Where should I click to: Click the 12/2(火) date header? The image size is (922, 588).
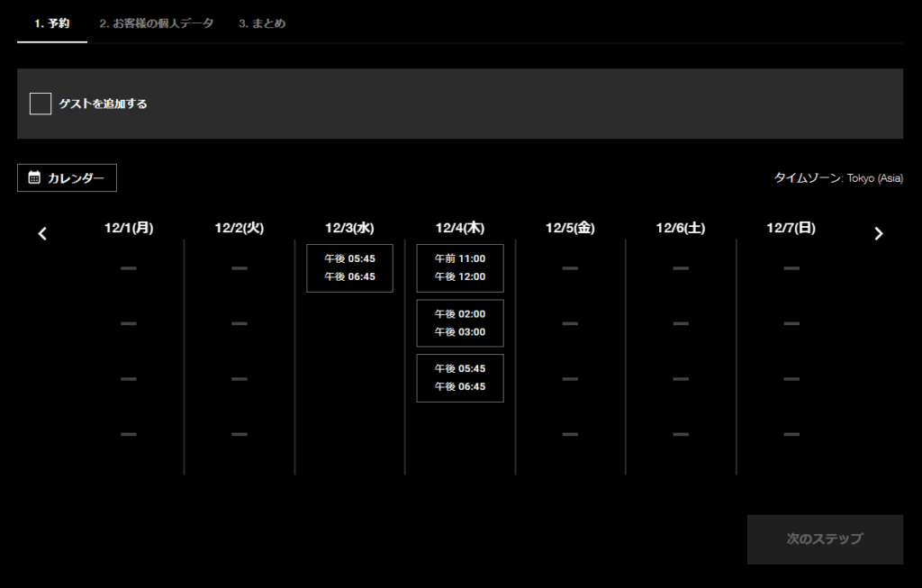[x=240, y=228]
